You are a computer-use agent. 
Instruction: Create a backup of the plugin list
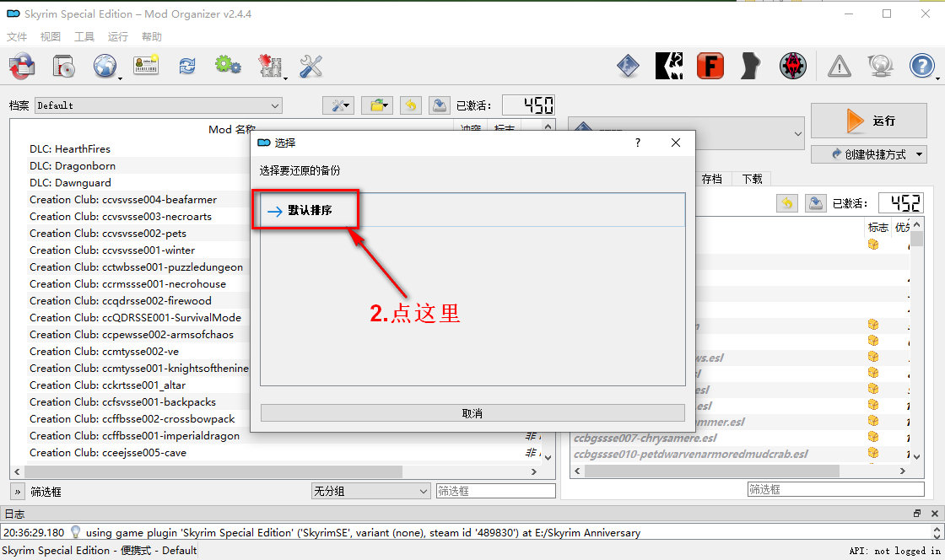point(816,203)
